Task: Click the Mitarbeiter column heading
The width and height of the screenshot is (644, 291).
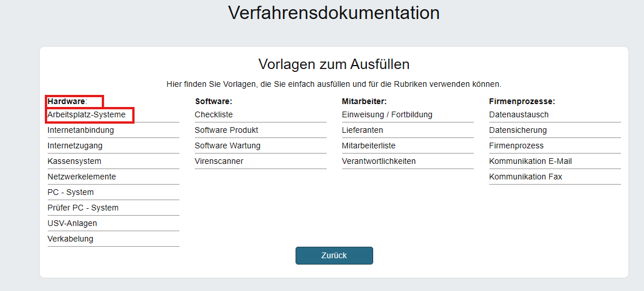Action: [x=365, y=101]
